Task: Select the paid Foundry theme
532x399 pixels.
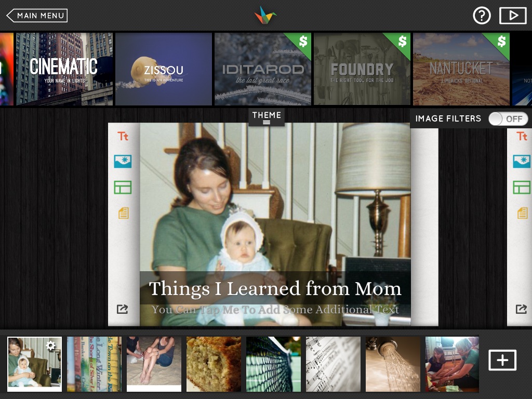Action: [x=362, y=69]
